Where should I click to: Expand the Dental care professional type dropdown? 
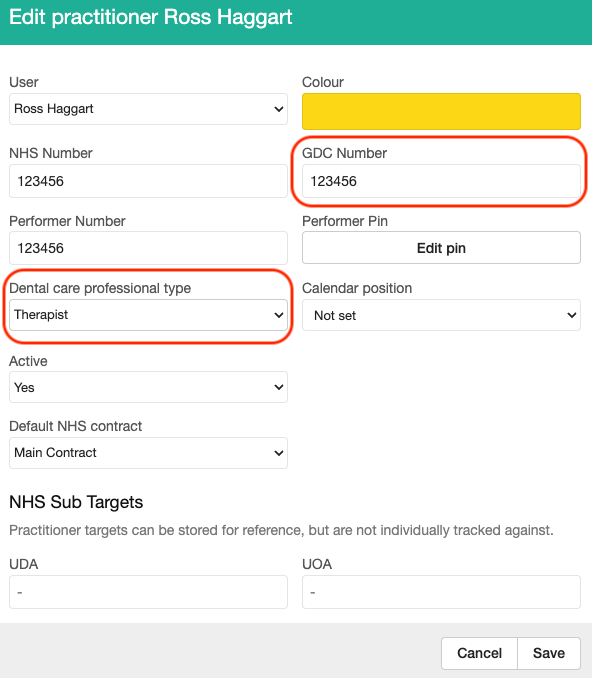coord(148,315)
